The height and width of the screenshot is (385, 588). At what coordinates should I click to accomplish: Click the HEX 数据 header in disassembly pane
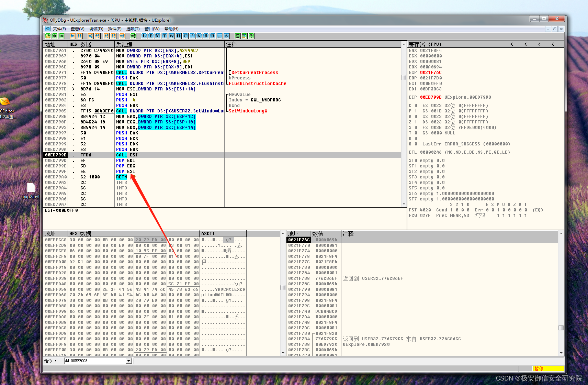91,44
